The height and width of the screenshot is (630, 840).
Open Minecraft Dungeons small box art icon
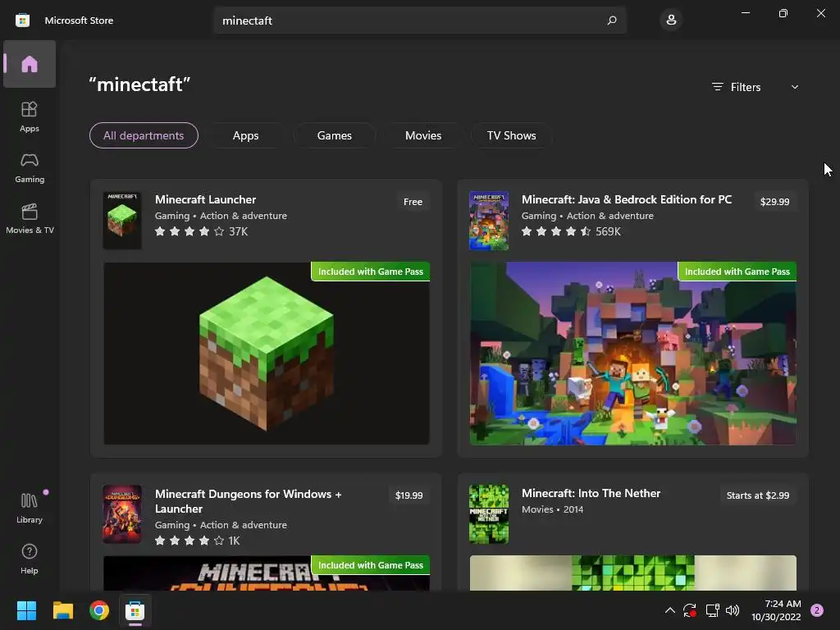(x=122, y=514)
